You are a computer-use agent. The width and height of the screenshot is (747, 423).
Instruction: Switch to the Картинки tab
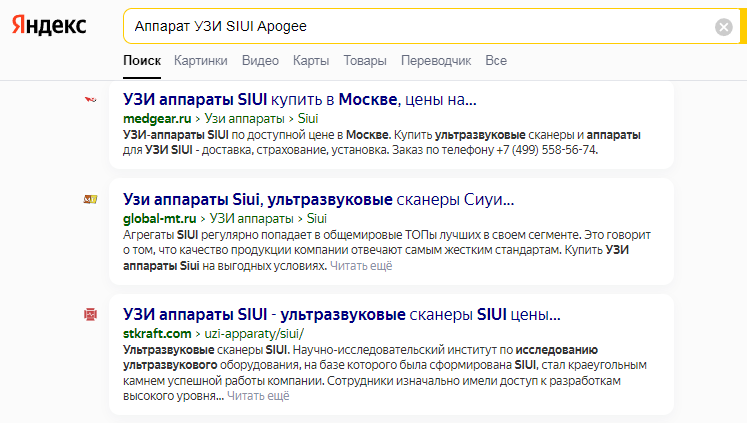click(x=200, y=61)
